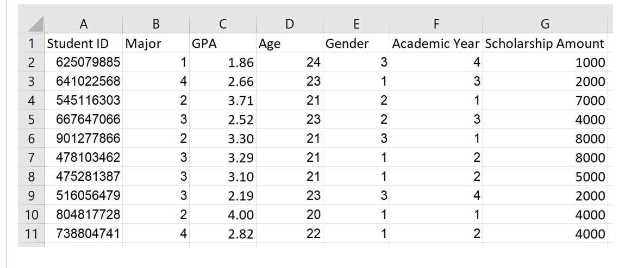Image resolution: width=644 pixels, height=268 pixels.
Task: Select row 5 header
Action: 32,119
